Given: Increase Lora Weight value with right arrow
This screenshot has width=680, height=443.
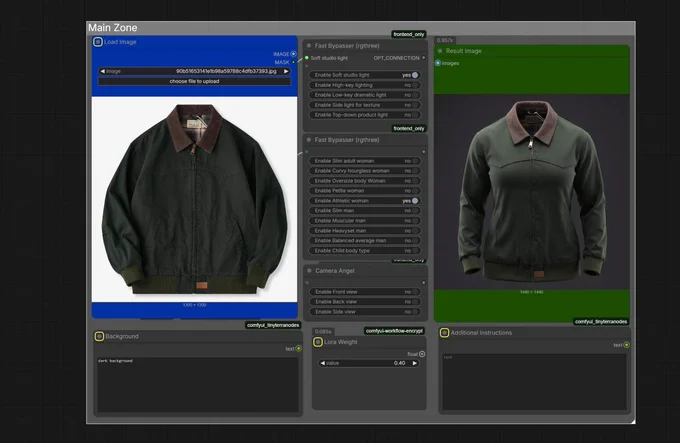Looking at the screenshot, I should pos(415,363).
